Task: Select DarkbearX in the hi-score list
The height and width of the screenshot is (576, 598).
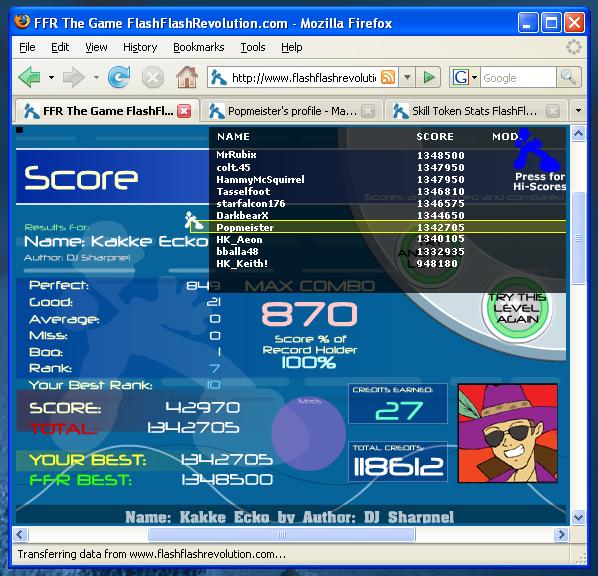Action: tap(243, 216)
